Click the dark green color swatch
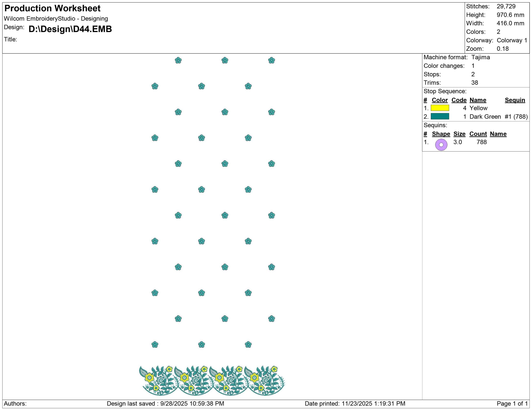The image size is (532, 409). tap(440, 116)
